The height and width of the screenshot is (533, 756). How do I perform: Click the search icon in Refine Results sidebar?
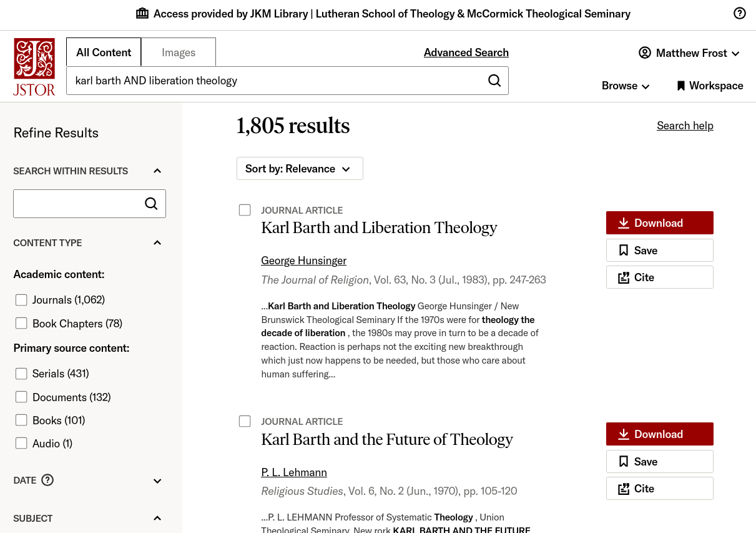coord(151,203)
